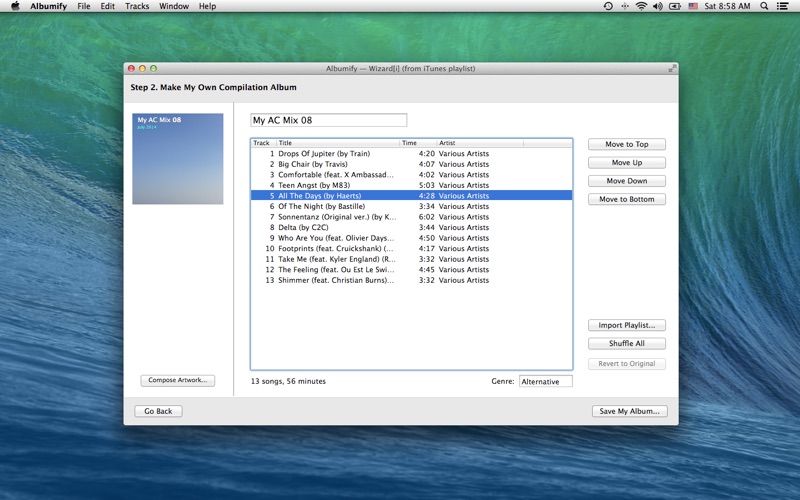The height and width of the screenshot is (500, 800).
Task: Click the Go Back button
Action: [x=158, y=411]
